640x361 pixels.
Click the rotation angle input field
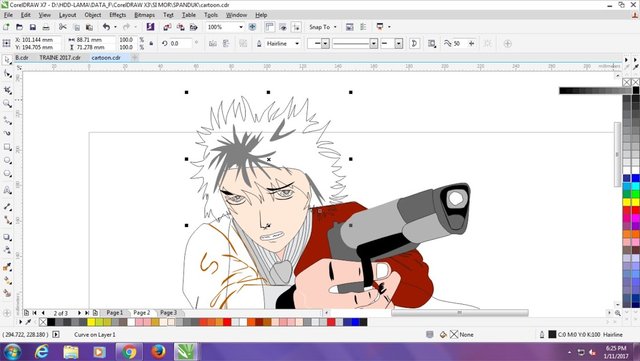(x=181, y=43)
